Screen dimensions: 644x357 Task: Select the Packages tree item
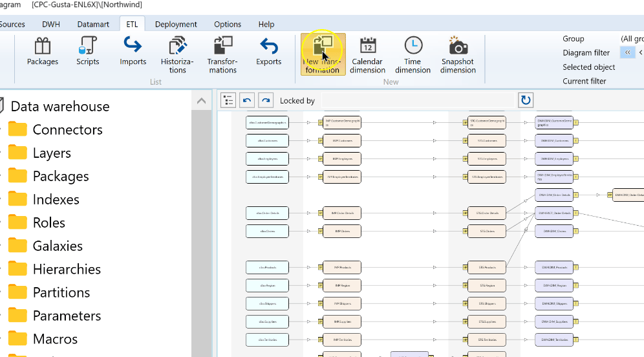pos(61,176)
